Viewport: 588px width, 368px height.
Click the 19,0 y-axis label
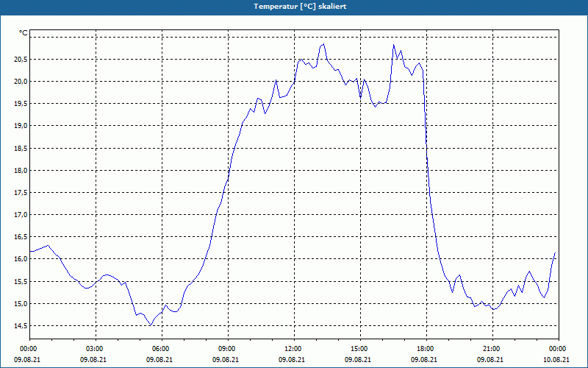21,126
